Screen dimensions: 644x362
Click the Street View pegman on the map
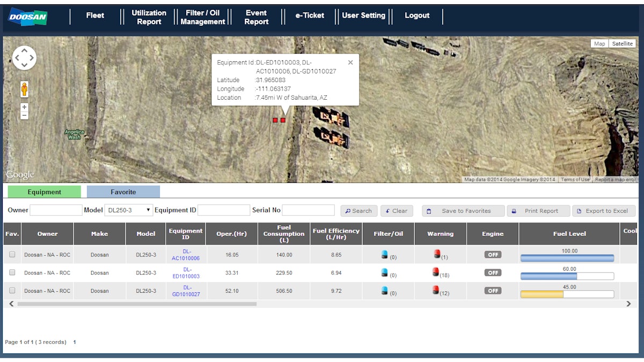[x=24, y=89]
